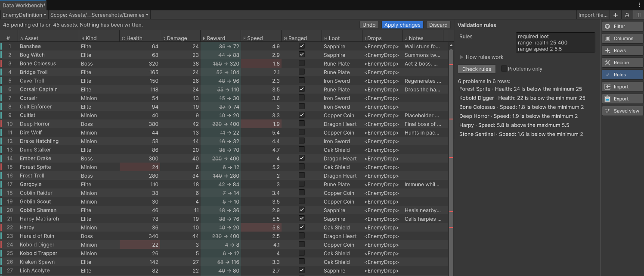Check Ranged for Bone Colossus

click(x=302, y=63)
